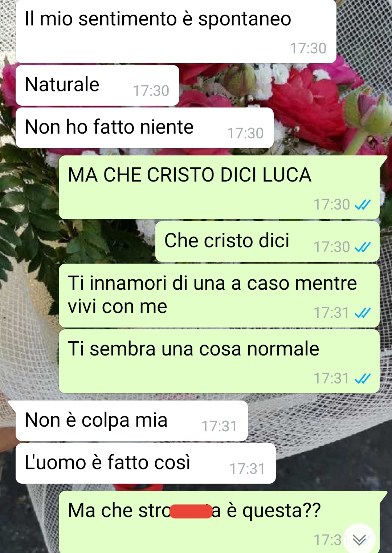Select the 'Non è colpa mia' message
Viewport: 392px width, 553px height.
(x=132, y=421)
